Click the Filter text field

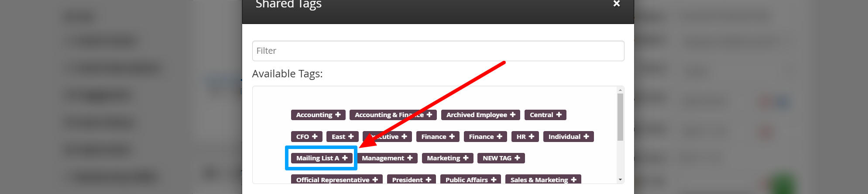coord(438,51)
